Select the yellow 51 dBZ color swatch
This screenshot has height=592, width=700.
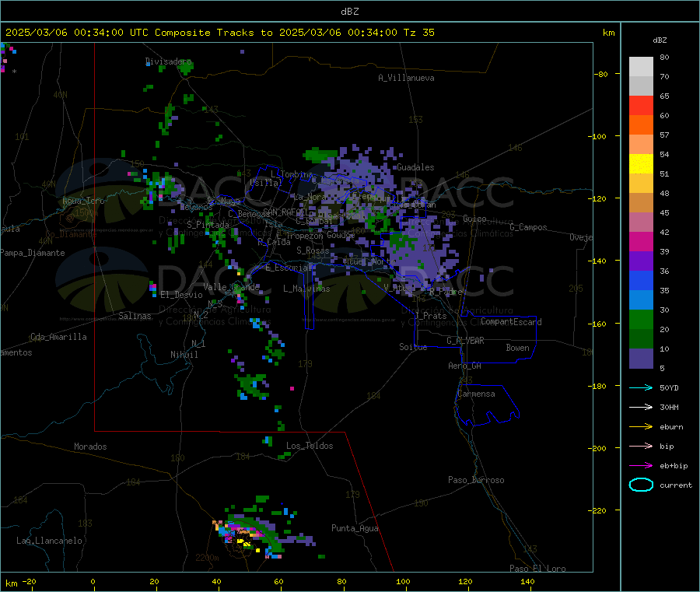click(x=641, y=164)
